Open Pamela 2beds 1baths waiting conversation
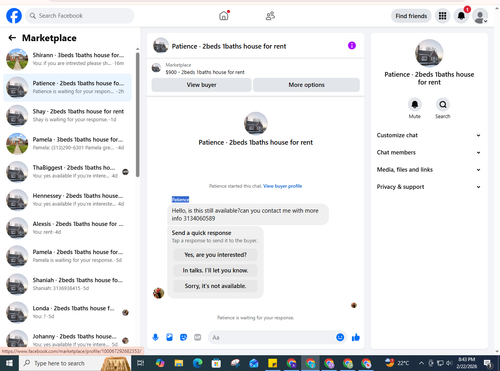The width and height of the screenshot is (500, 371). pyautogui.click(x=68, y=256)
